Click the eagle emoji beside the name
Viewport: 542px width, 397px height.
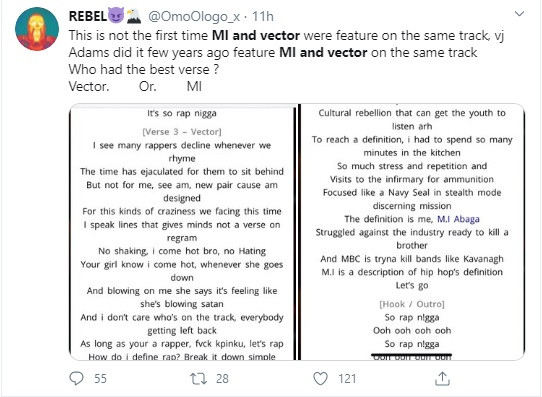pyautogui.click(x=134, y=16)
